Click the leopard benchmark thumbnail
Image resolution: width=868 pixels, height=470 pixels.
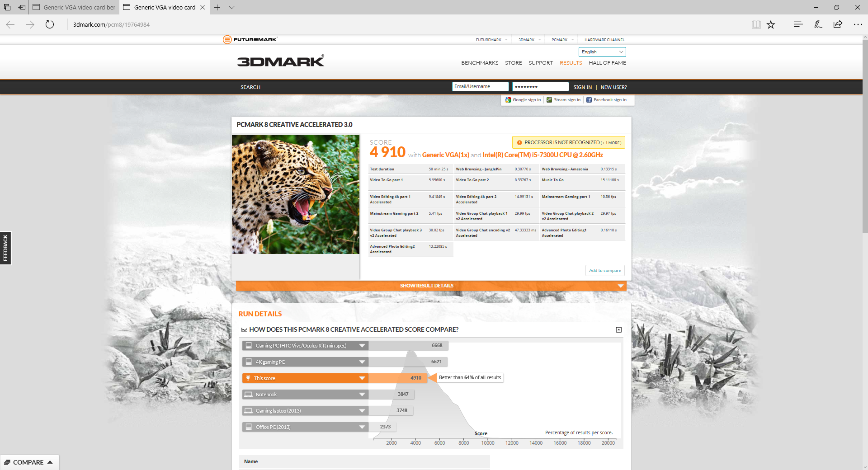pyautogui.click(x=296, y=194)
